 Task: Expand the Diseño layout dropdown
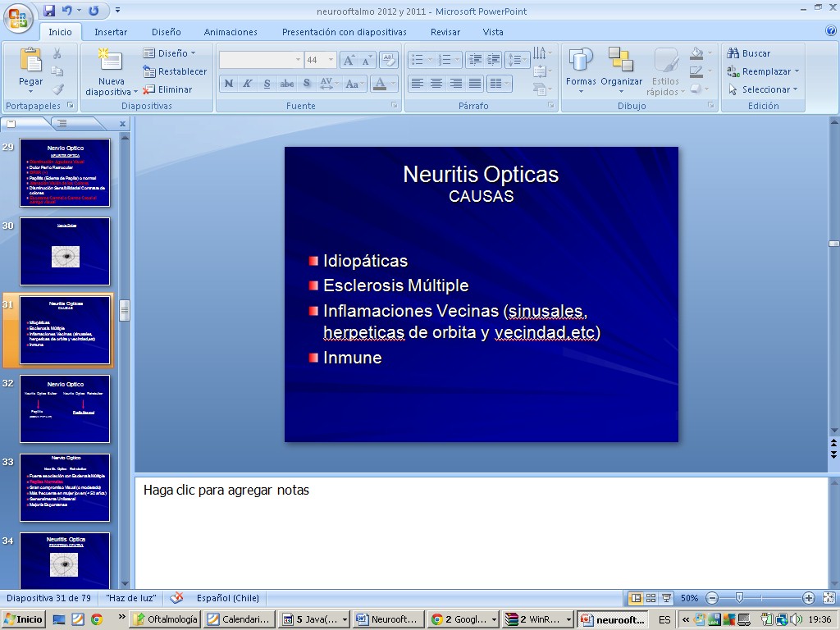tap(170, 53)
